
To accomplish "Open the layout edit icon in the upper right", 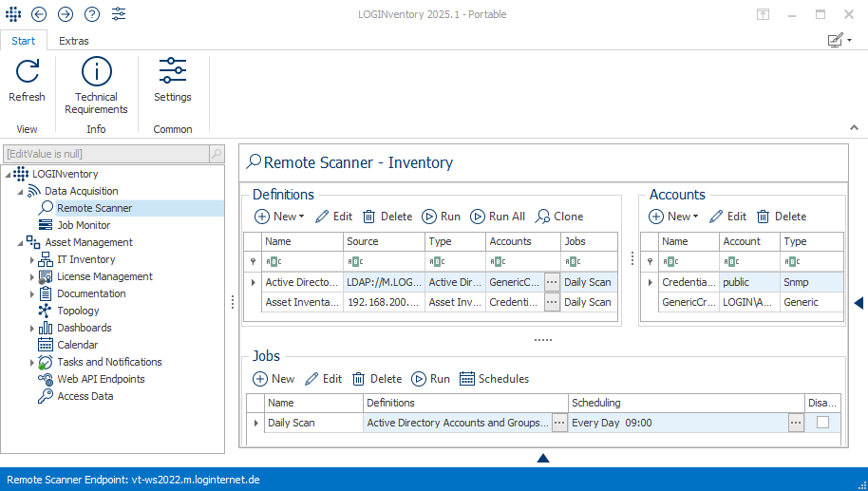I will coord(840,40).
